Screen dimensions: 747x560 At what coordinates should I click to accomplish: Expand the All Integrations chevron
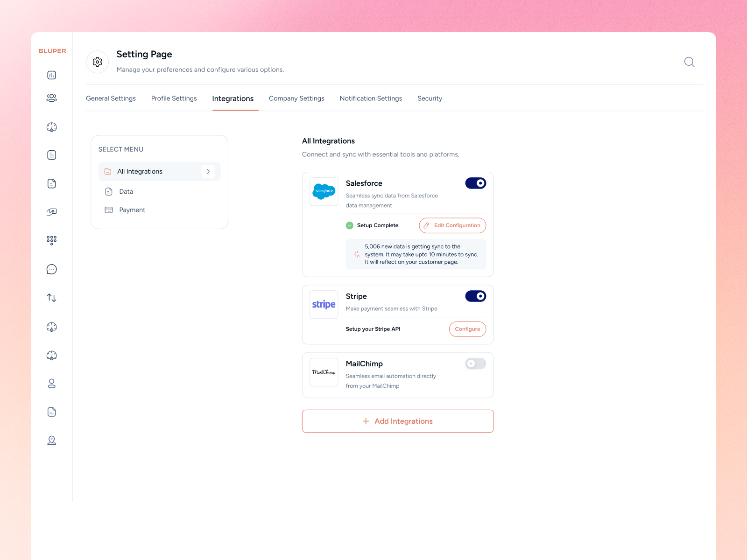[x=208, y=171]
